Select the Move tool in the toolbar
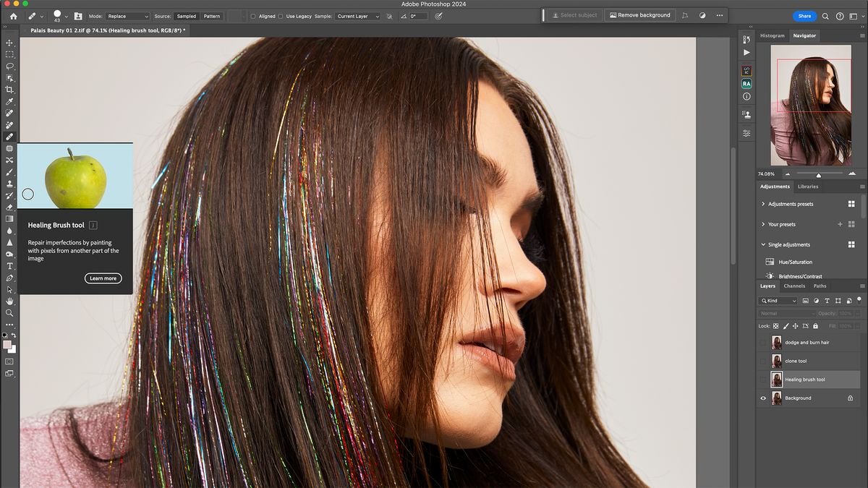This screenshot has width=868, height=488. [x=9, y=43]
